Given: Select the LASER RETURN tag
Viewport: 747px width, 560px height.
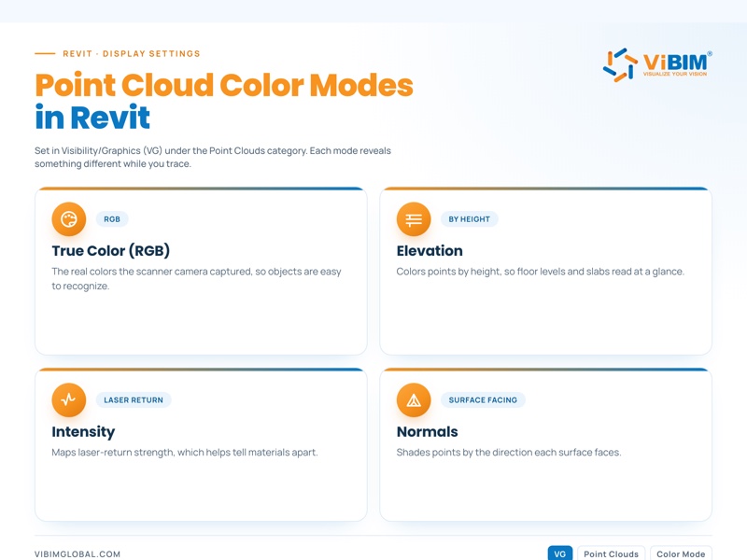Looking at the screenshot, I should point(134,400).
